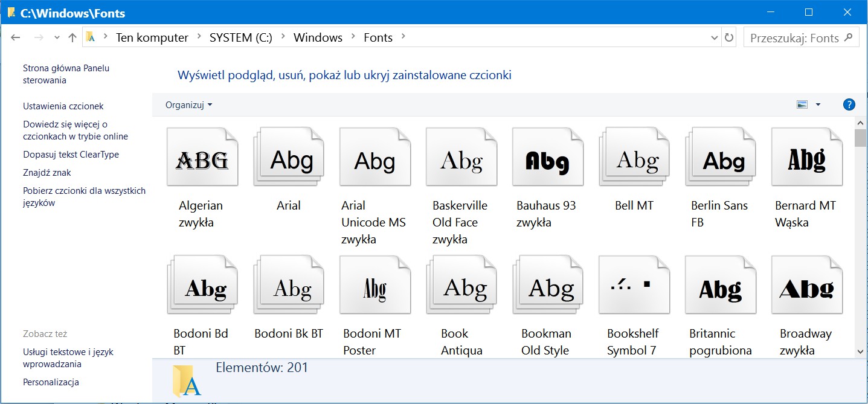The width and height of the screenshot is (868, 404).
Task: Select the Bodoni MT Poster font icon
Action: coord(375,284)
